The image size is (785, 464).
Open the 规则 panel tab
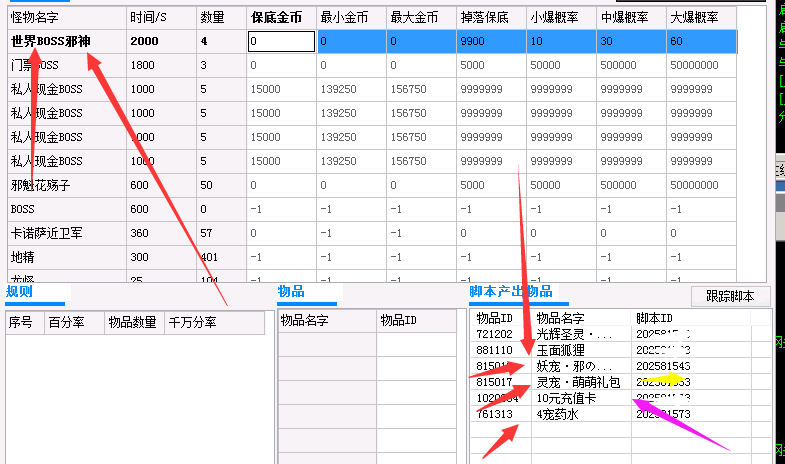coord(20,291)
